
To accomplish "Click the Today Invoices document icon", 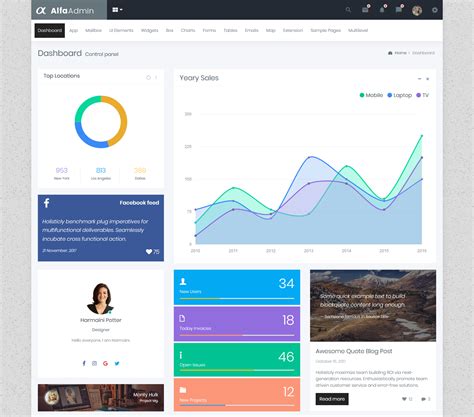I will tap(182, 318).
